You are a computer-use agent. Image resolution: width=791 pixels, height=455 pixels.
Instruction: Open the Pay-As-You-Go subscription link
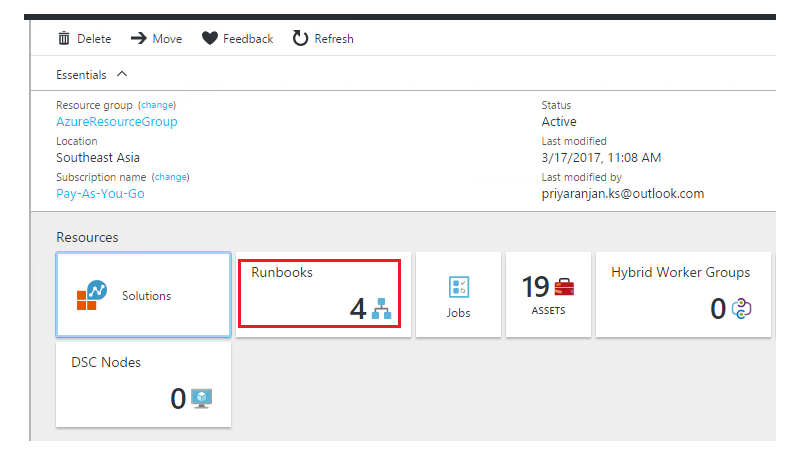click(100, 194)
